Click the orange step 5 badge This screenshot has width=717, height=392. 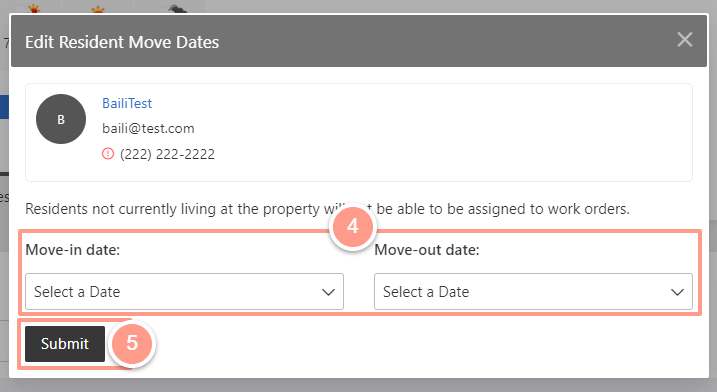click(x=132, y=343)
